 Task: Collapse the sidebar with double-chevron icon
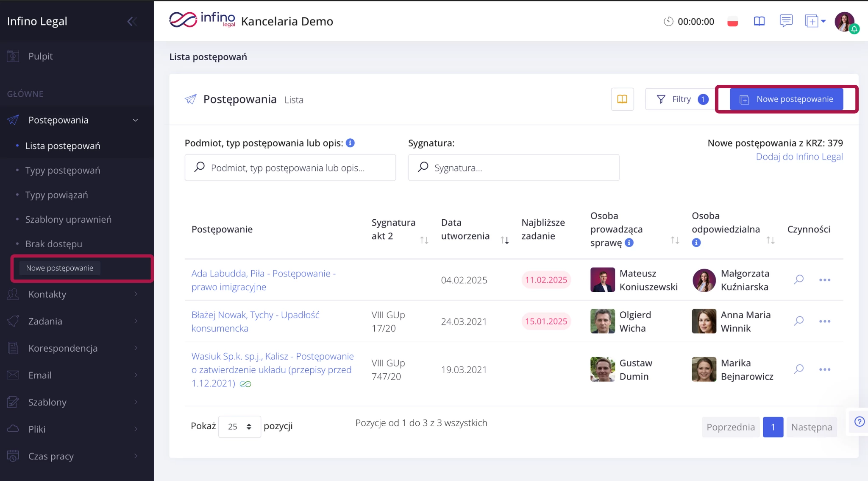132,21
